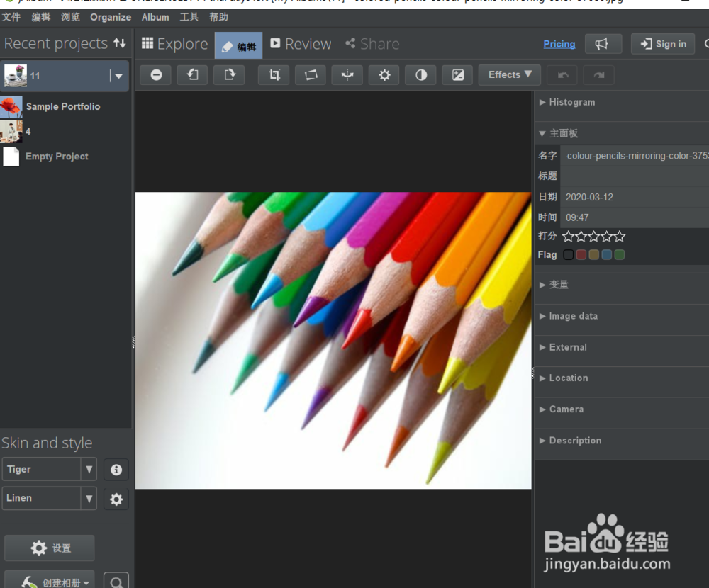
Task: Set the black flag color
Action: pos(569,255)
